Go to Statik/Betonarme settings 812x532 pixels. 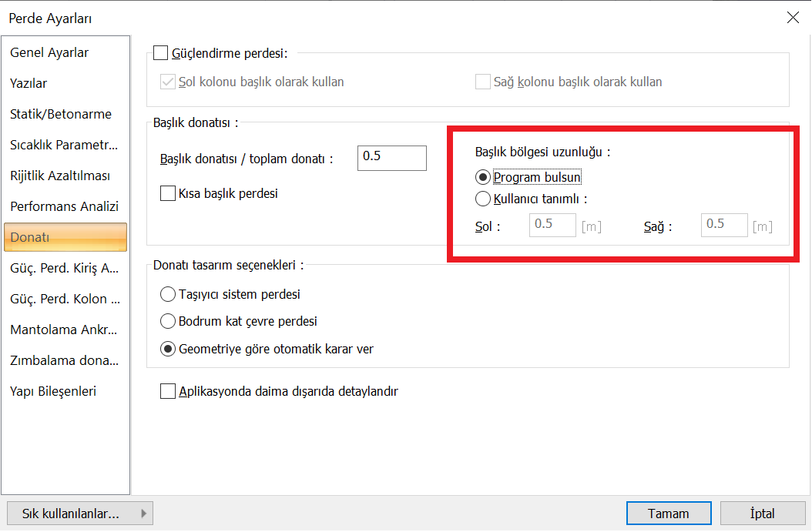61,114
